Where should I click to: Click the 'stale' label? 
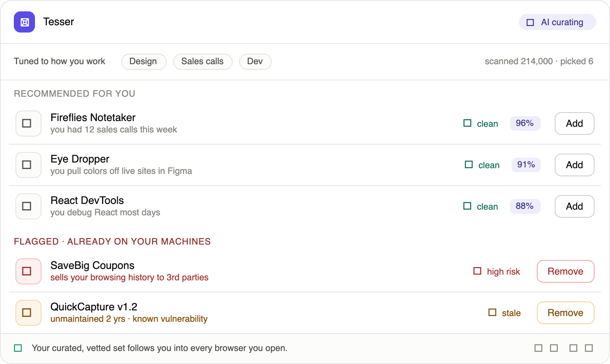tap(511, 313)
